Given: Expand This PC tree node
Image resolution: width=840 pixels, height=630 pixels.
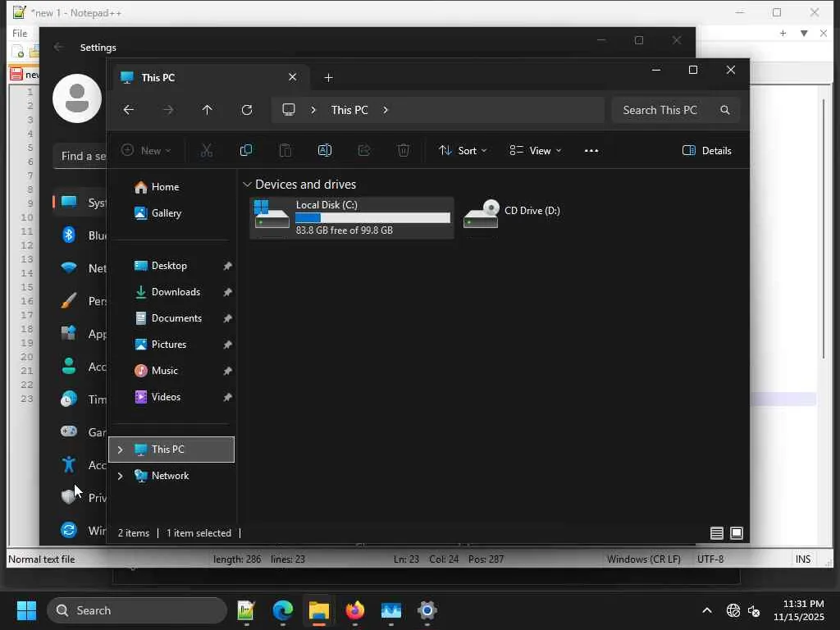Looking at the screenshot, I should (120, 450).
